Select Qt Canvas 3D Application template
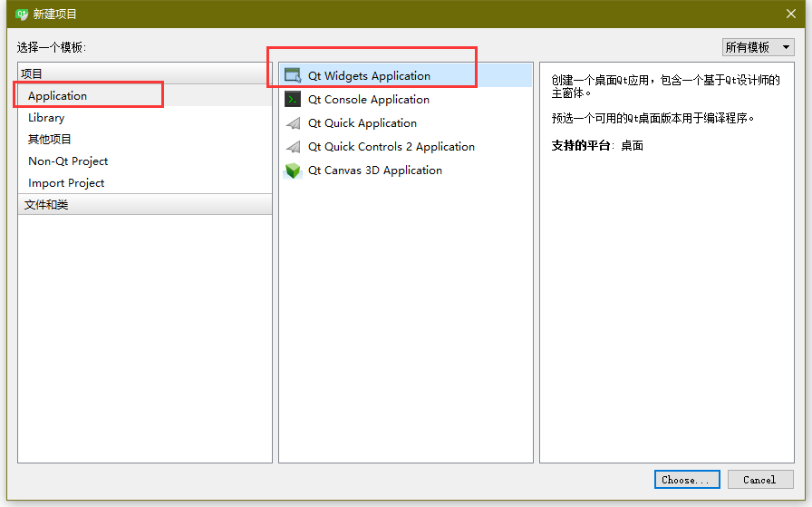This screenshot has width=812, height=507. coord(405,170)
